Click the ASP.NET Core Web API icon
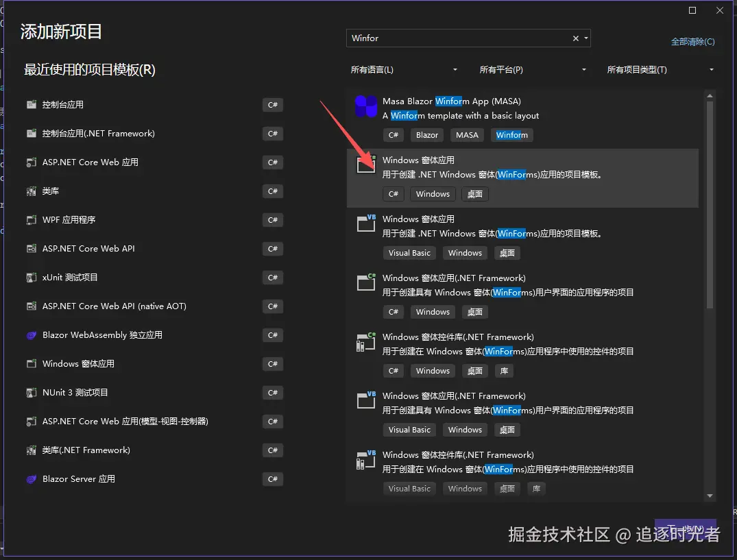This screenshot has width=737, height=560. tap(32, 249)
